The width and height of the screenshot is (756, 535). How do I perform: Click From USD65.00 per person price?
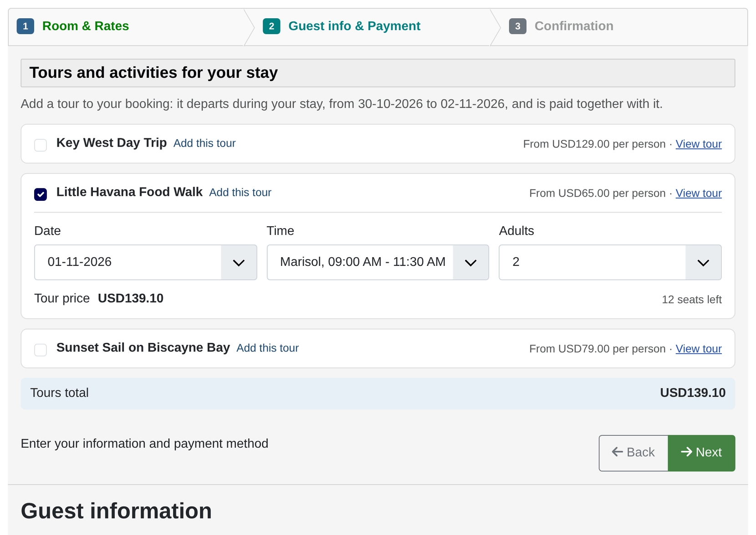click(598, 193)
